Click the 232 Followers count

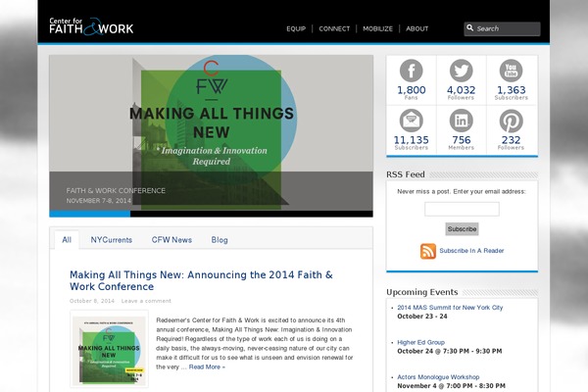pyautogui.click(x=511, y=140)
